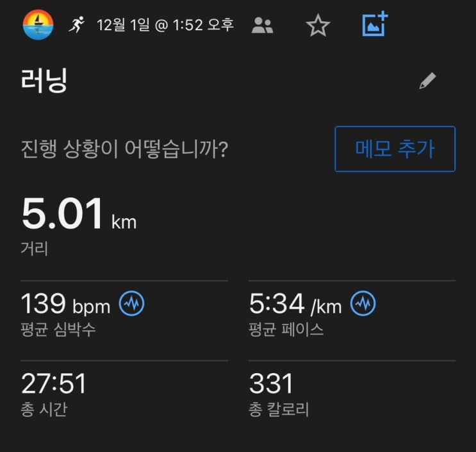Image resolution: width=476 pixels, height=452 pixels.
Task: Click the 진행 상황이 어떻습니까? prompt text
Action: click(x=124, y=149)
